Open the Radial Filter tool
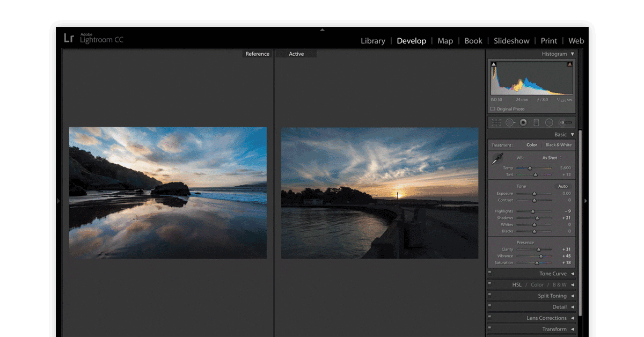This screenshot has height=337, width=644. 550,122
